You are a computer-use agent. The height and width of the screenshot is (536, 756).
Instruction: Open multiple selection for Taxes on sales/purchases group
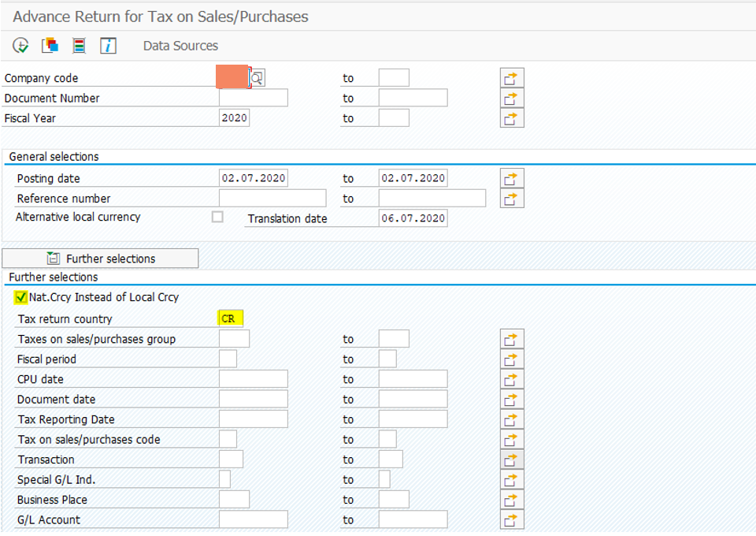tap(512, 339)
